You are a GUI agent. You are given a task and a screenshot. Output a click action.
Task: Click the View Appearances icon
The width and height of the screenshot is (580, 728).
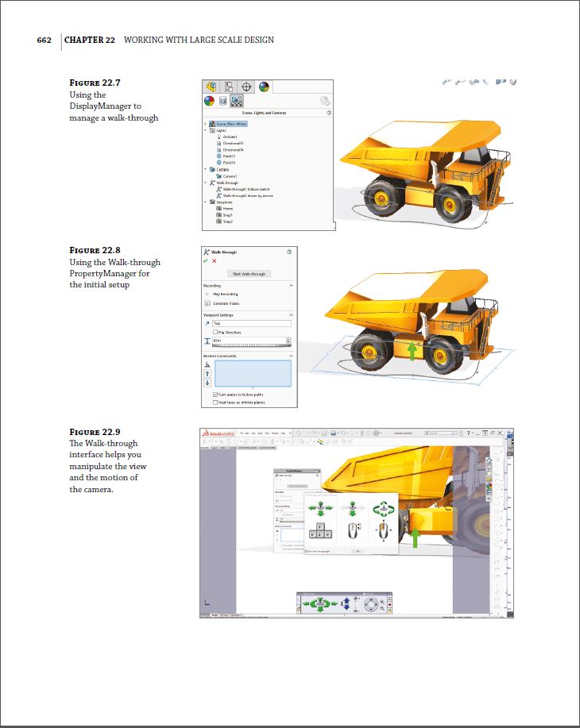209,101
